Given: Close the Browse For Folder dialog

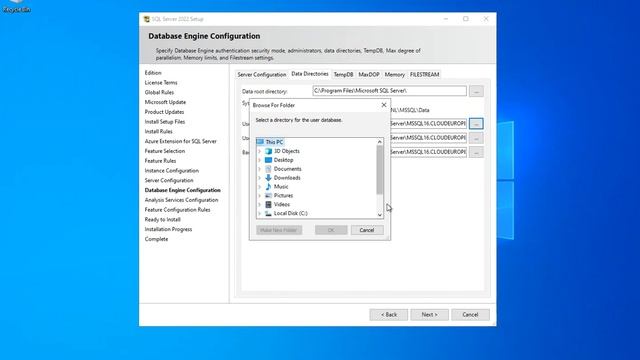Looking at the screenshot, I should point(384,105).
